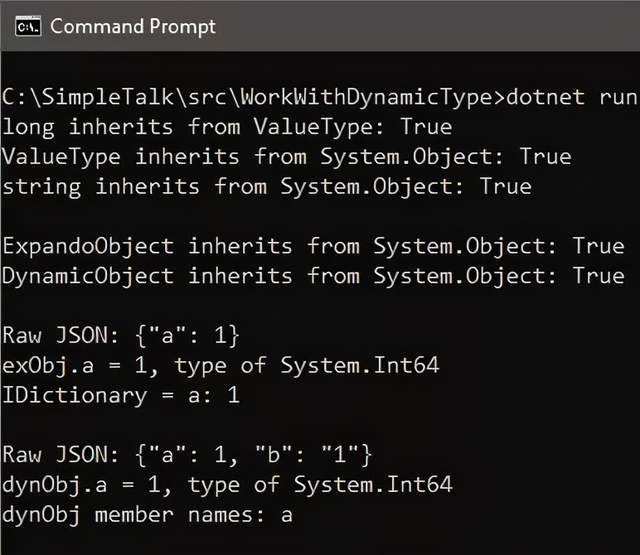Click the Command Prompt icon in title bar

coord(27,26)
